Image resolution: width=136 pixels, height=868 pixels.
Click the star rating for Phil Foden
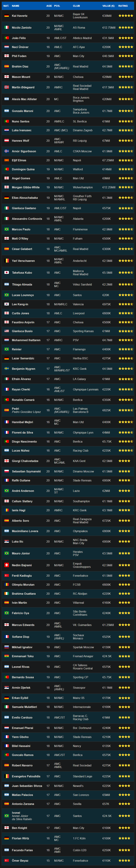[126, 56]
